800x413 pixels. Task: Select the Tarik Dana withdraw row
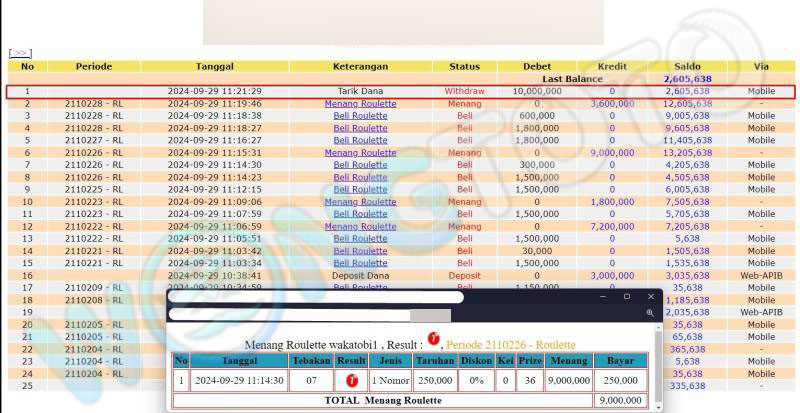tap(360, 91)
